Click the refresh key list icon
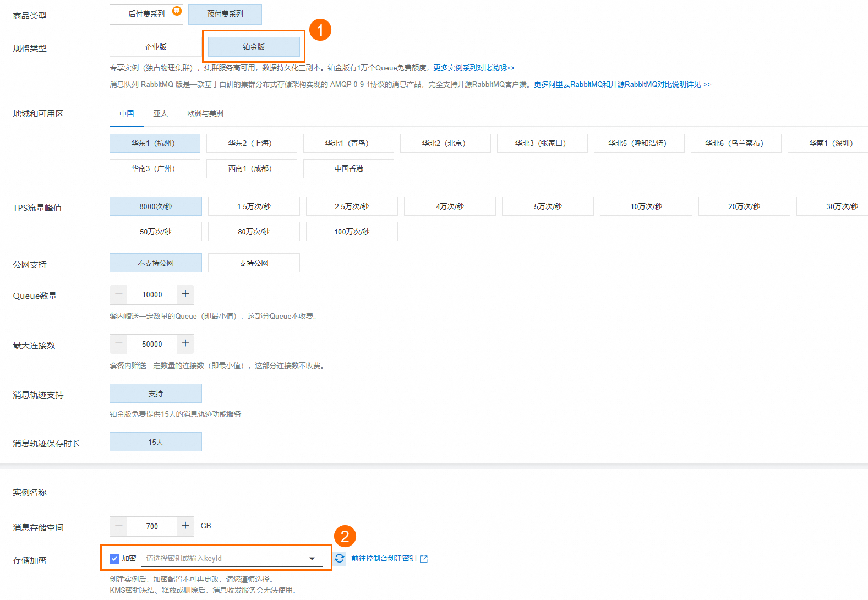The height and width of the screenshot is (600, 868). pos(340,558)
